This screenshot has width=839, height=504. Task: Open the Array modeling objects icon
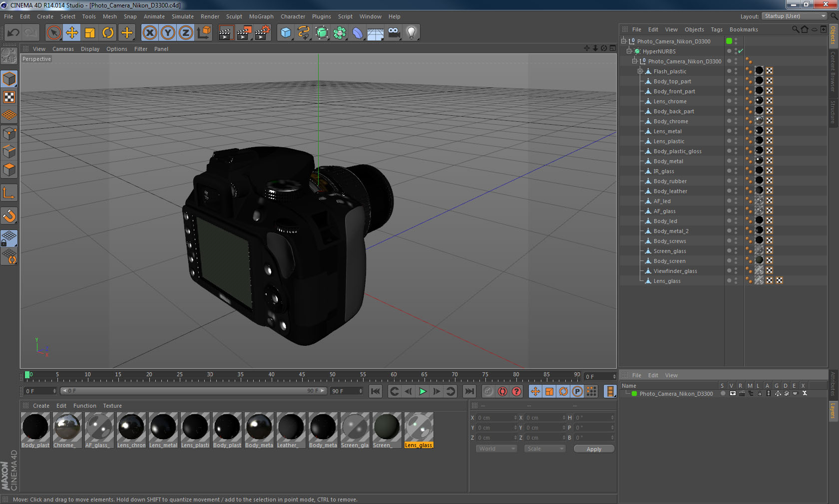pyautogui.click(x=340, y=33)
